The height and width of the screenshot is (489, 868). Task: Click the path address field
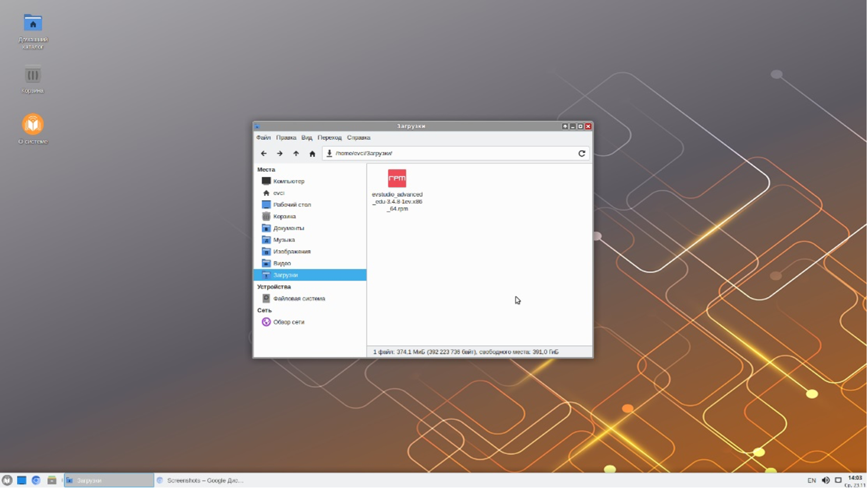450,153
